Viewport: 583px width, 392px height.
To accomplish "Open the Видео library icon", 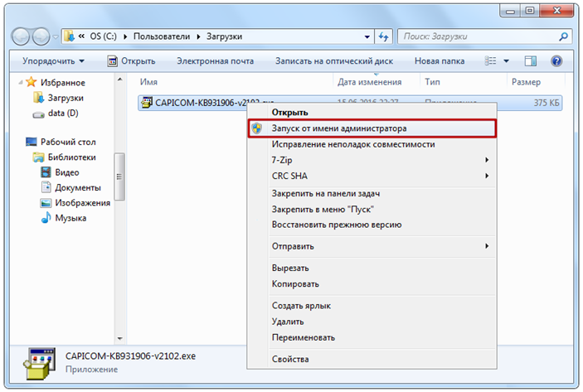I will tap(47, 172).
